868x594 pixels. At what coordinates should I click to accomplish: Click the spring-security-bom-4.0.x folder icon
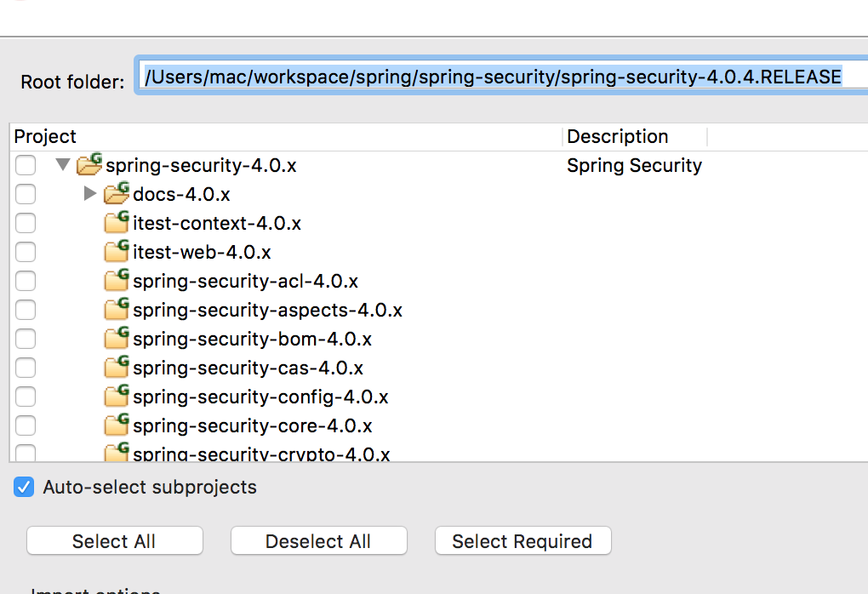tap(117, 339)
